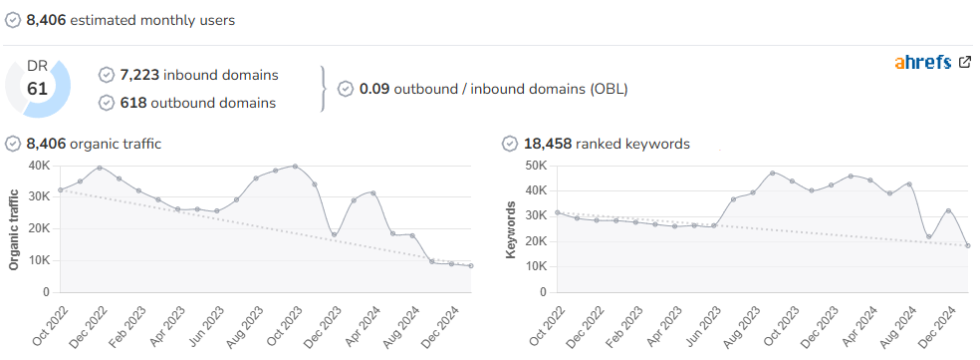This screenshot has height=360, width=980.
Task: Click the Dec 2023 dip point on organic traffic chart
Action: 335,234
